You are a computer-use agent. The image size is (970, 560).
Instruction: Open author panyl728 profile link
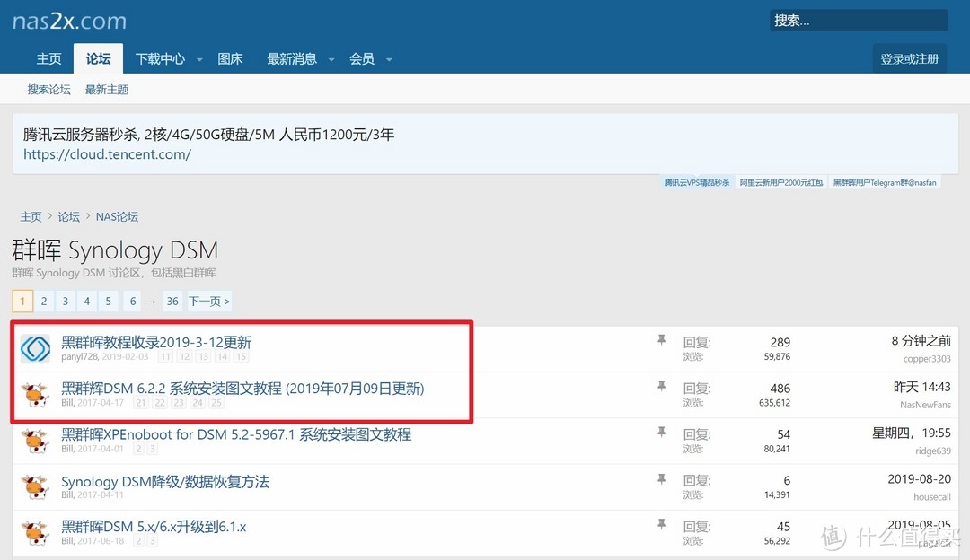pos(80,356)
